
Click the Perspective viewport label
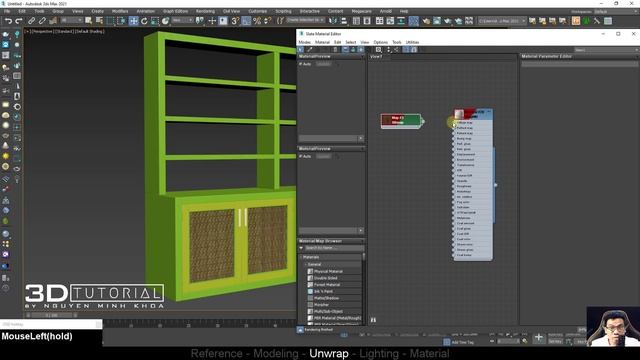42,31
